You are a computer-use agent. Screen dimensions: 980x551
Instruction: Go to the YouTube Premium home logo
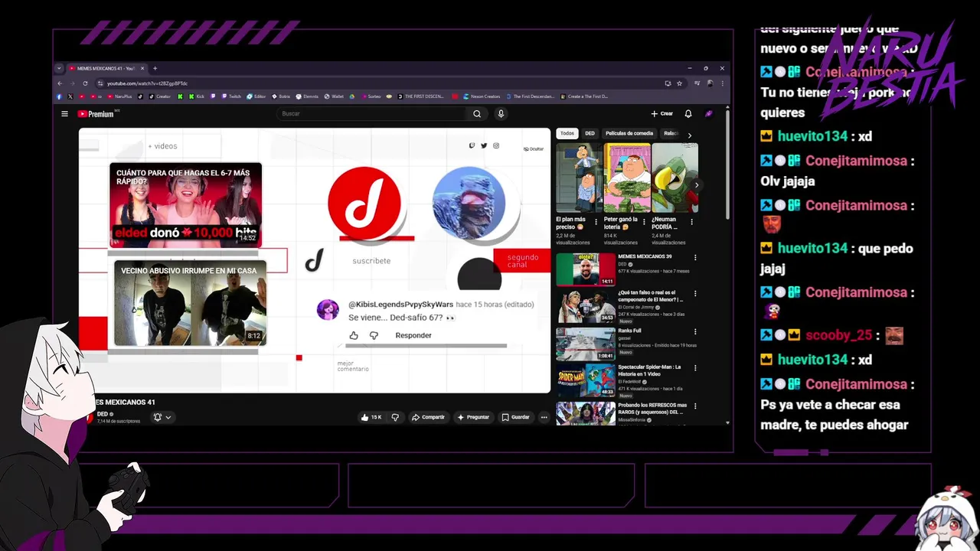[x=96, y=114]
